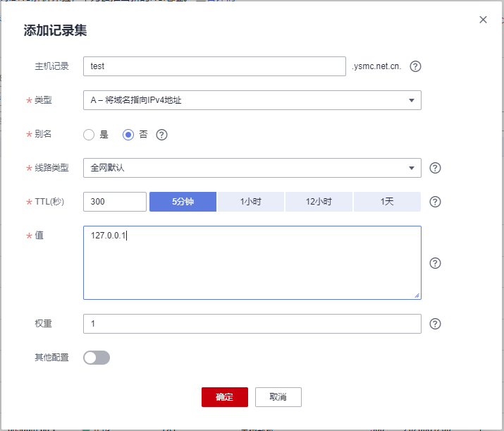Click help icon beside 权重 field

(x=435, y=324)
